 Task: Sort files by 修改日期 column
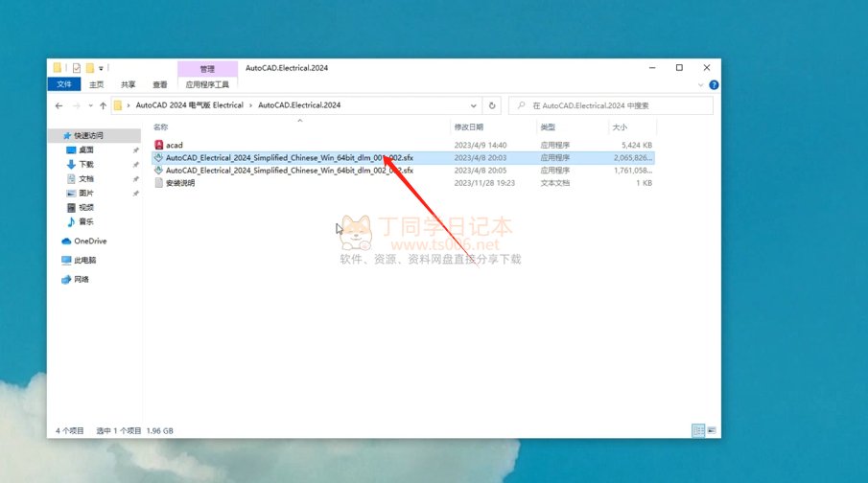point(468,126)
